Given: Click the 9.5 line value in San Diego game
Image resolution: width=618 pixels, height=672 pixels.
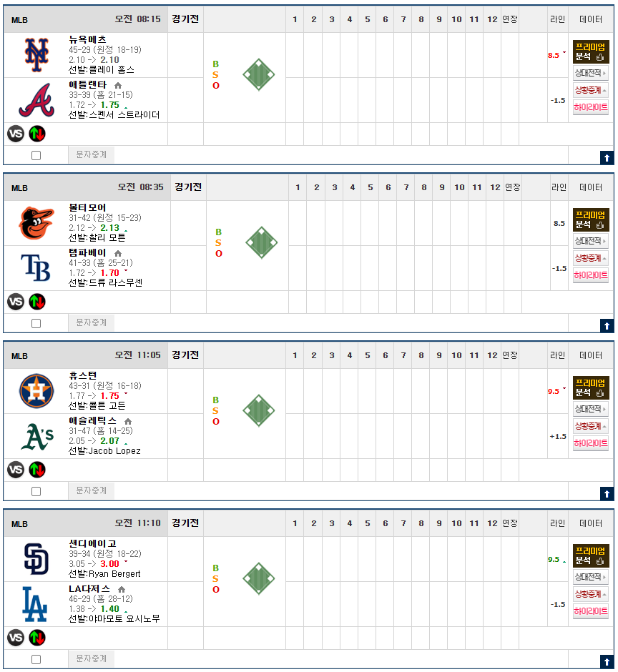Looking at the screenshot, I should coord(554,560).
